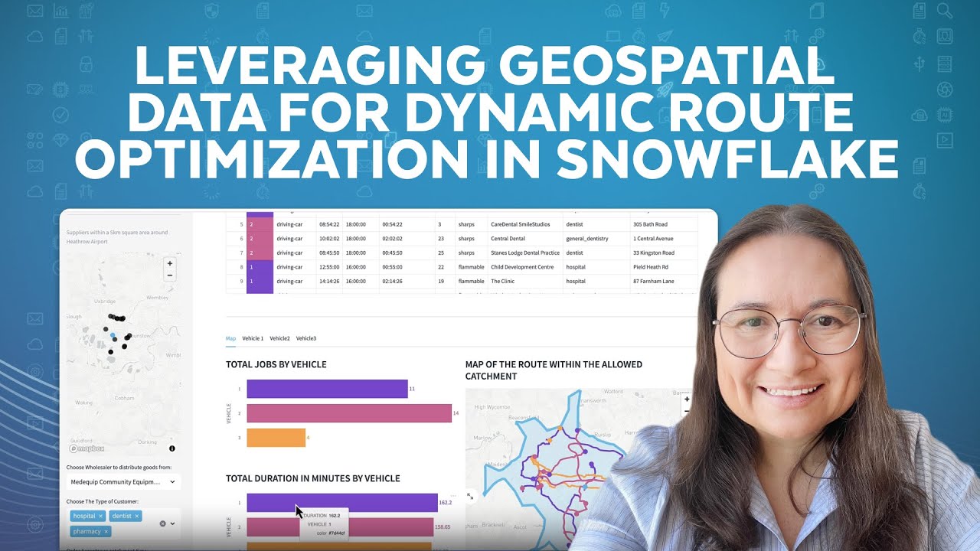This screenshot has width=980, height=551.
Task: Click the orange vehicle 3 jobs bar
Action: [x=276, y=438]
